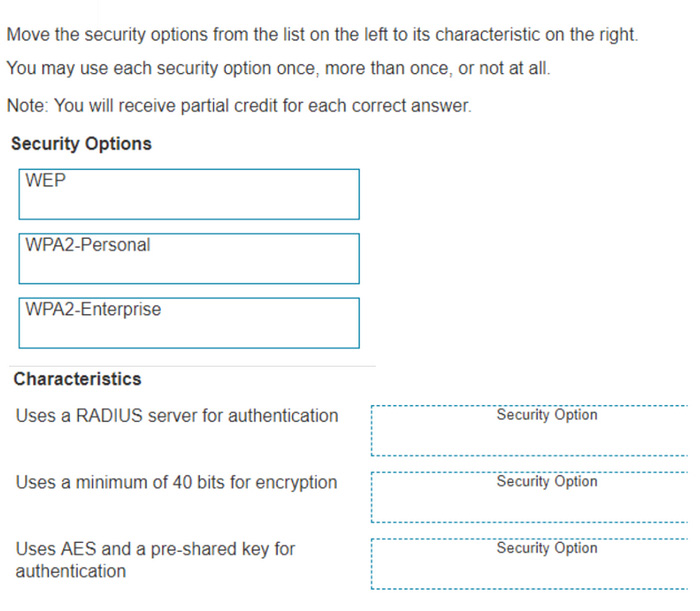The height and width of the screenshot is (611, 700).
Task: Click drop zone next to AES pre-shared key characteristic
Action: pos(529,564)
